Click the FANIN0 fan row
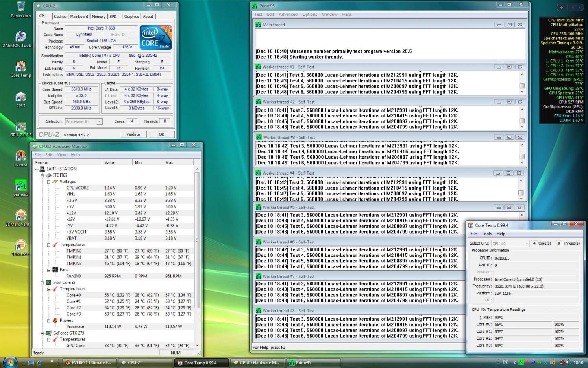The width and height of the screenshot is (588, 368). tap(114, 276)
